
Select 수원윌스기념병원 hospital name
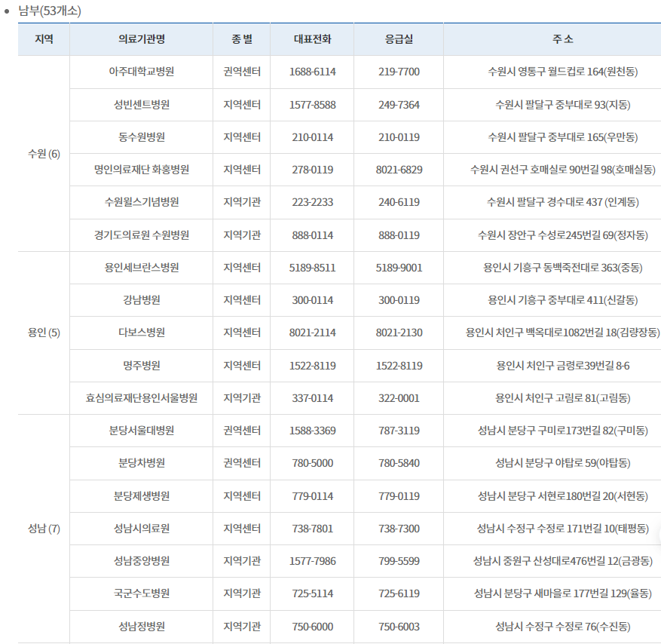[x=141, y=202]
